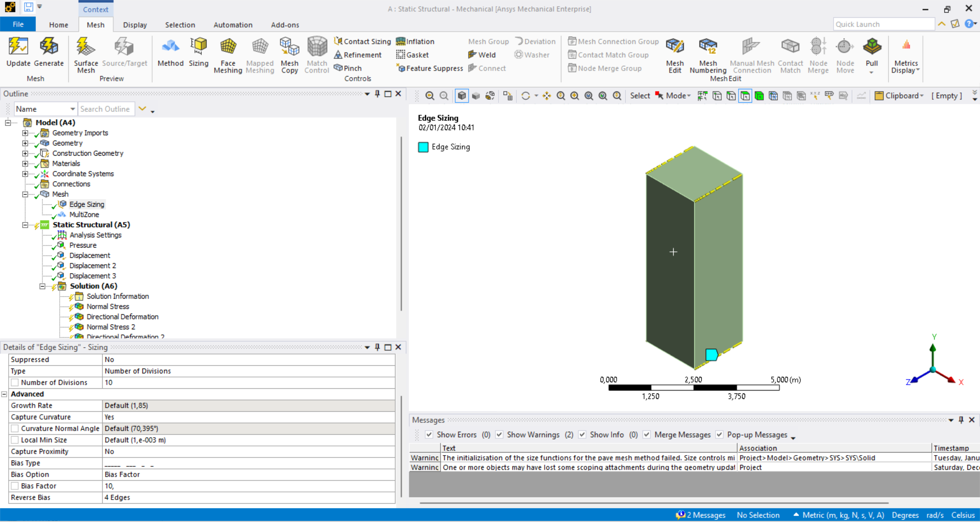
Task: Switch to the Automation tab
Action: [233, 25]
